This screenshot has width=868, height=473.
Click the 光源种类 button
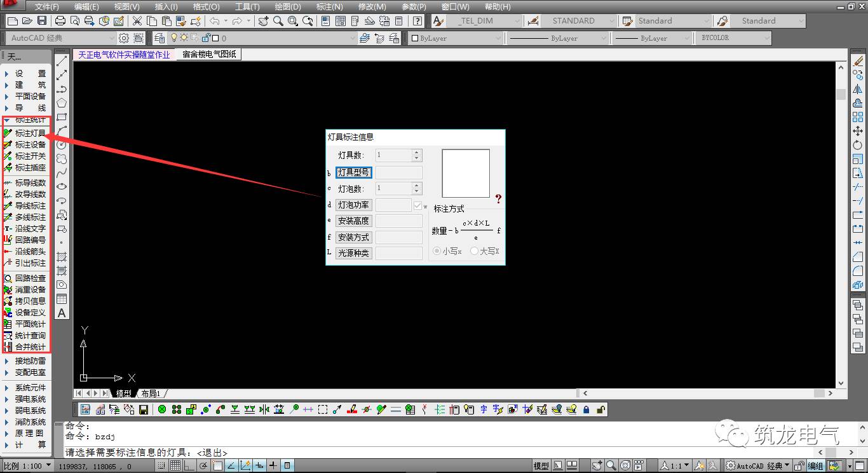pos(354,253)
